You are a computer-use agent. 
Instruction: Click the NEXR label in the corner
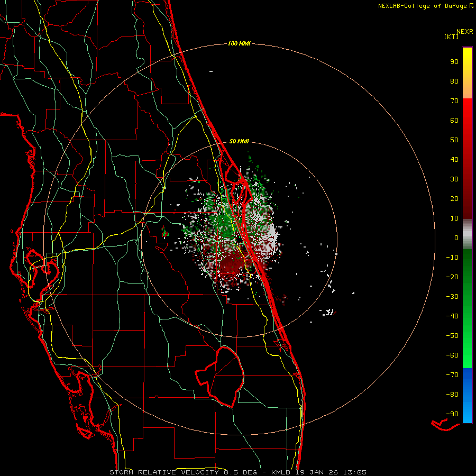pos(465,32)
